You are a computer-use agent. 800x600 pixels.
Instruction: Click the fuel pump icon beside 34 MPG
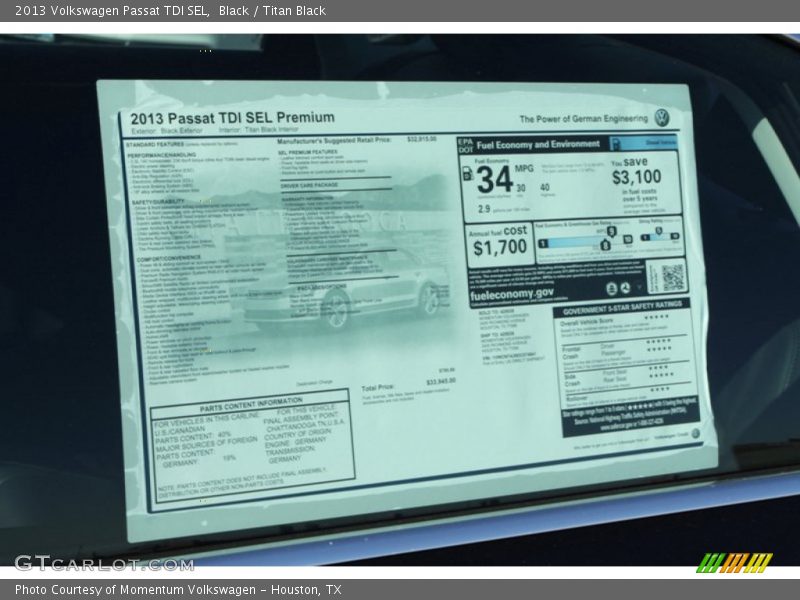[x=467, y=174]
